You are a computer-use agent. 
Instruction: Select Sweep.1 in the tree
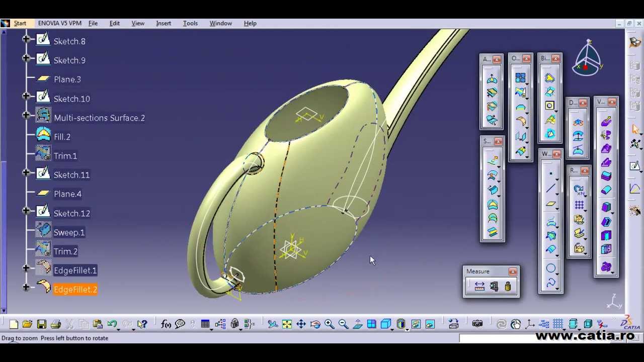click(x=69, y=232)
